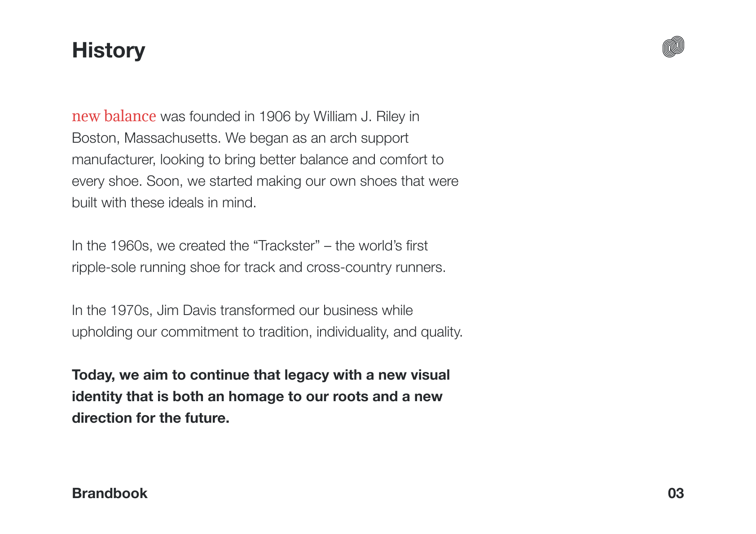The height and width of the screenshot is (534, 756).
Task: Click the looped logo icon top right
Action: coord(673,47)
